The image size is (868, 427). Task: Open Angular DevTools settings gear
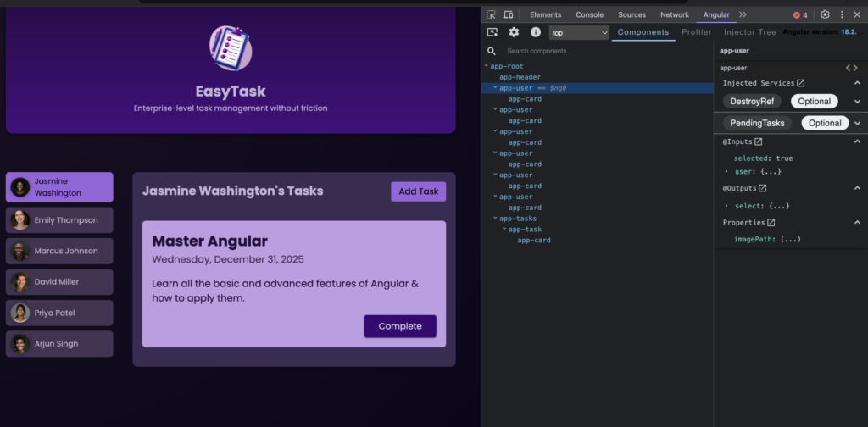point(514,32)
